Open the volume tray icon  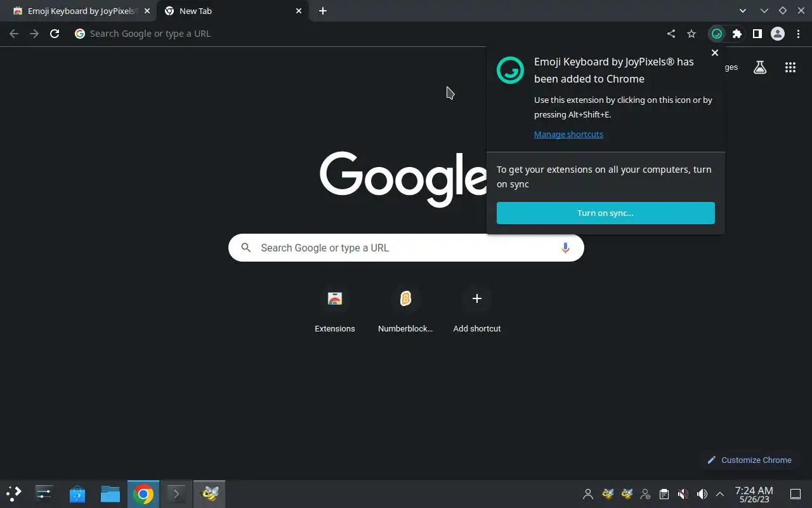(x=702, y=494)
